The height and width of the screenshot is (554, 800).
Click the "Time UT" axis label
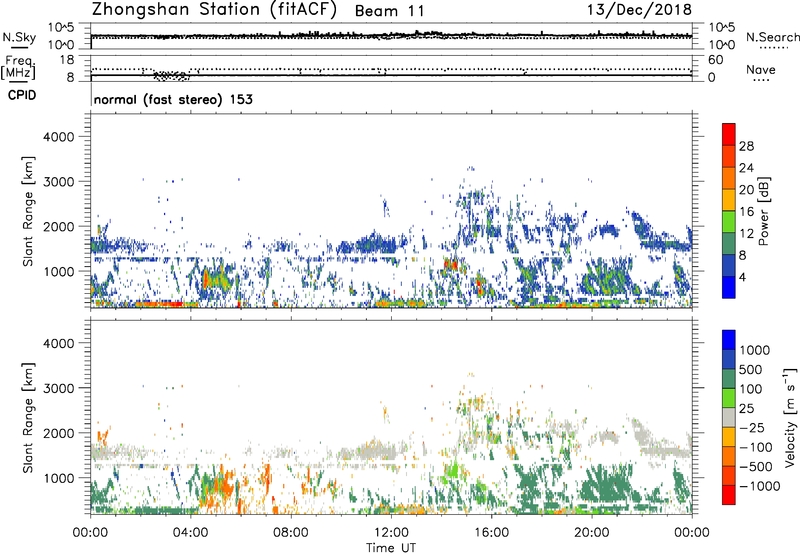391,548
